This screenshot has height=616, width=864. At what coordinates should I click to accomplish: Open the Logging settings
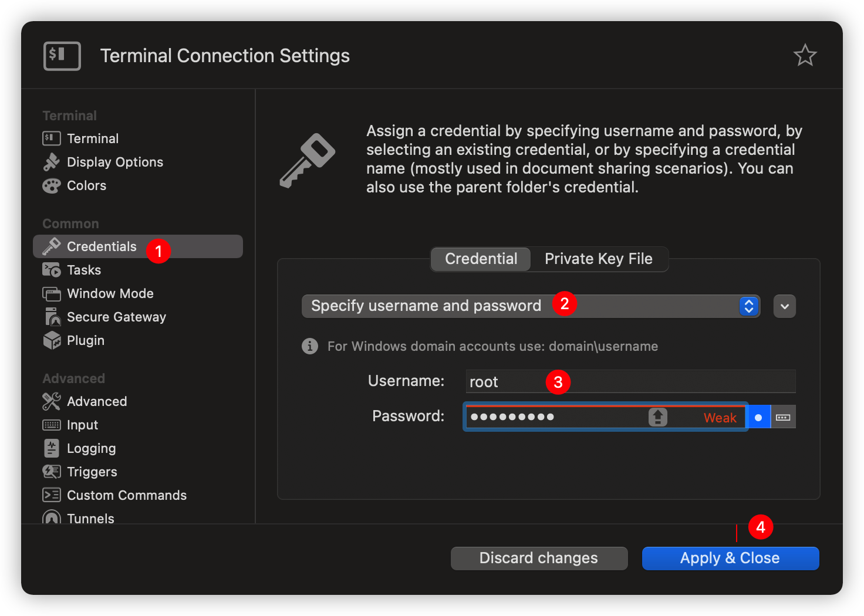(x=91, y=449)
